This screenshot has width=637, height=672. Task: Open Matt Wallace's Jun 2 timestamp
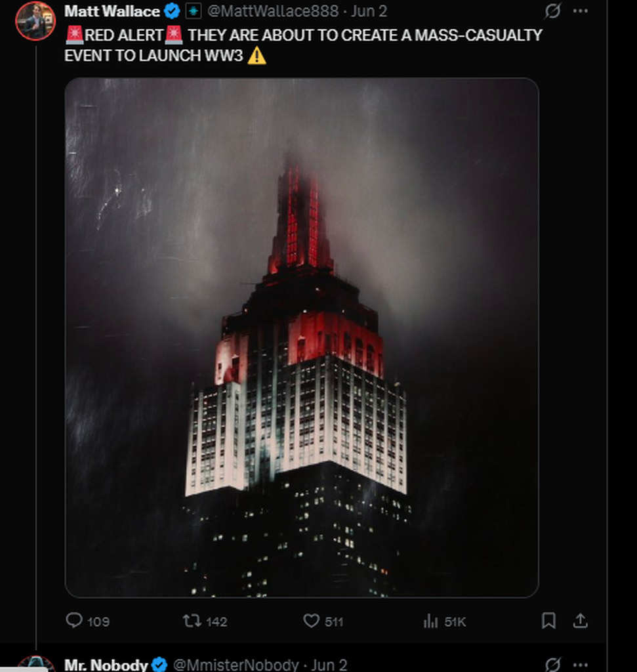pos(369,11)
